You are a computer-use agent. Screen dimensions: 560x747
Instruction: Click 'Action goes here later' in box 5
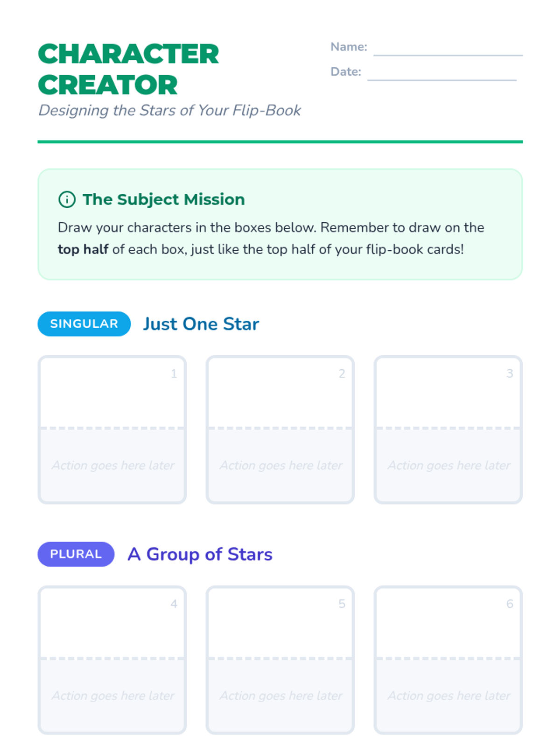pyautogui.click(x=281, y=696)
